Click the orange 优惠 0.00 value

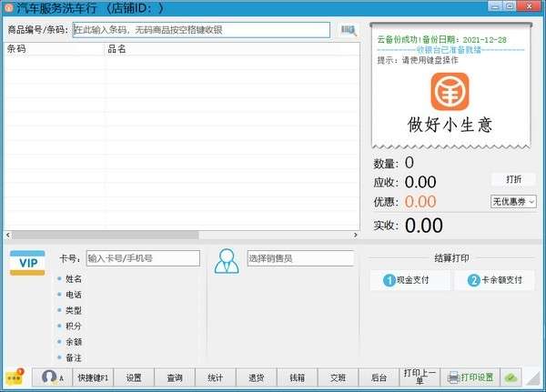pos(420,202)
